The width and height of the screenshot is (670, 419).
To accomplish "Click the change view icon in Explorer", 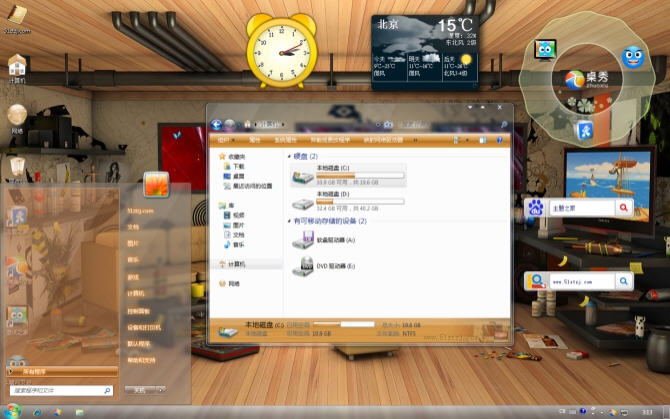I will pyautogui.click(x=456, y=140).
